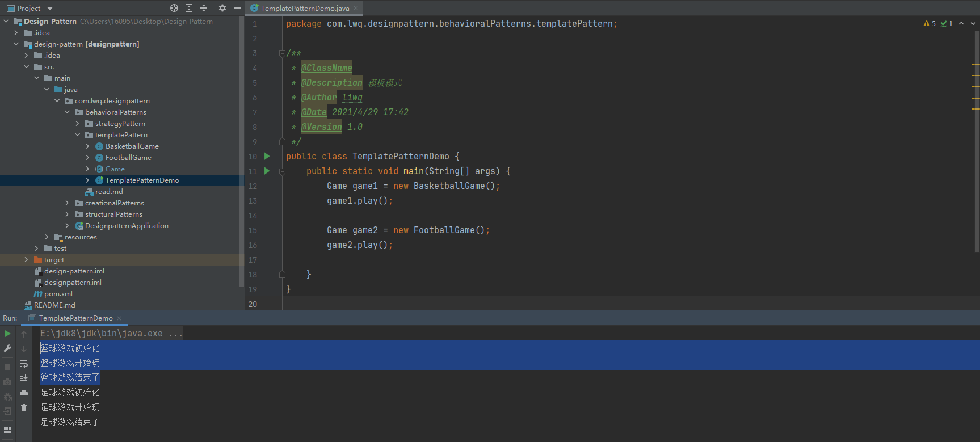Viewport: 980px width, 442px height.
Task: Expand the creationalPatterns package
Action: 68,203
